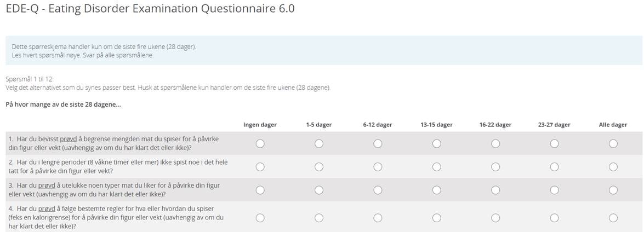This screenshot has height=232, width=644.
Task: Click the EDE-Q questionnaire title heading
Action: point(150,9)
